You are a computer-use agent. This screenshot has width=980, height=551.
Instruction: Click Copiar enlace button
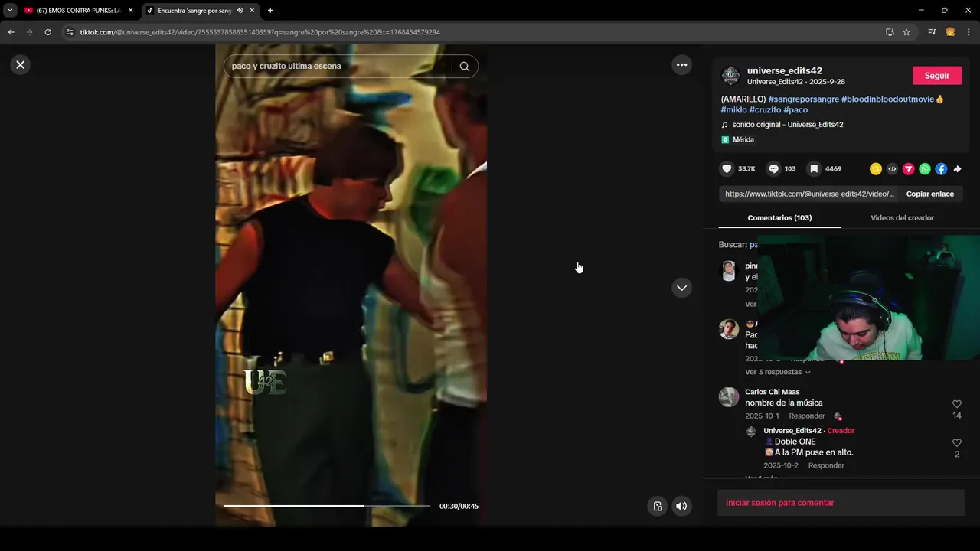(930, 194)
